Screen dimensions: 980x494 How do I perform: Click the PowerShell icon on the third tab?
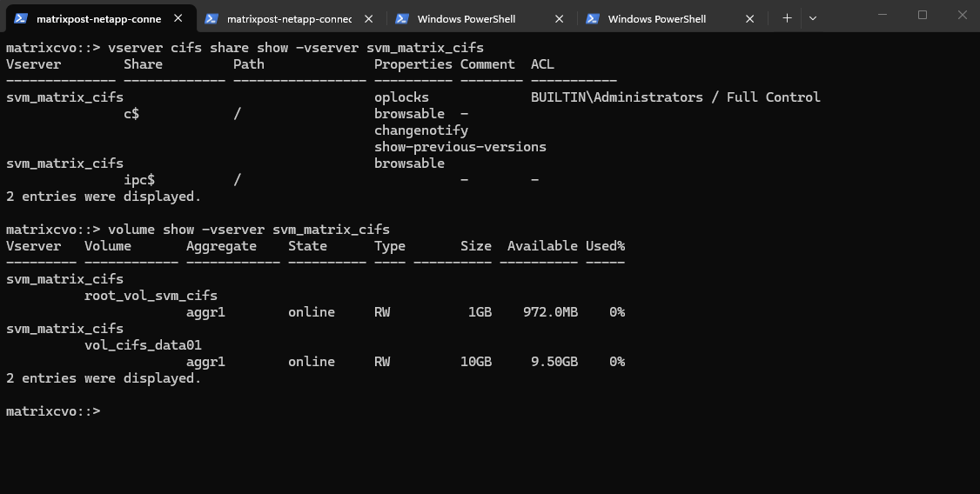402,18
